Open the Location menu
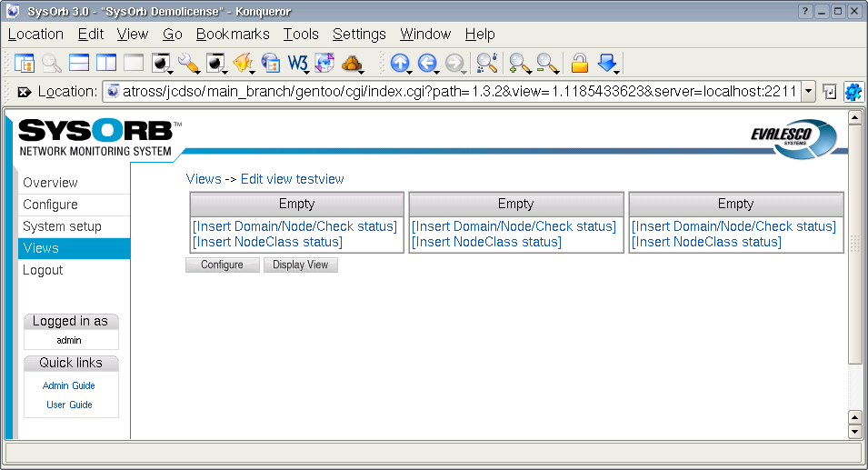 tap(35, 35)
